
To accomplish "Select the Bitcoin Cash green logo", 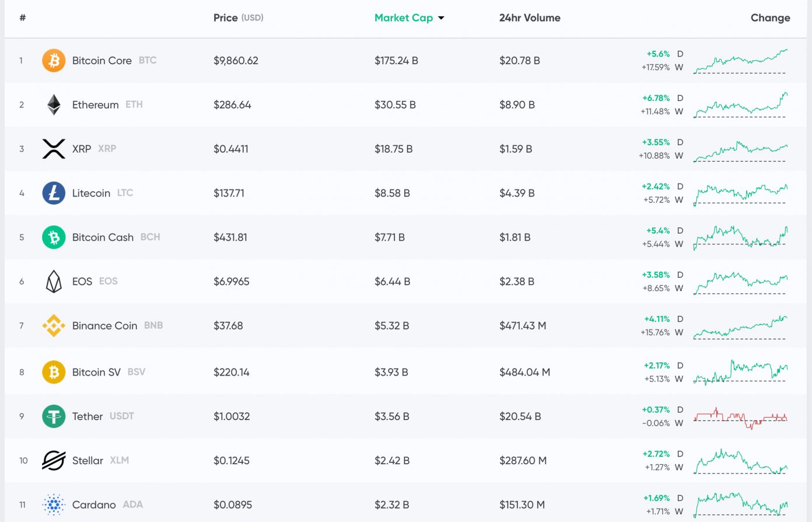I will pyautogui.click(x=54, y=237).
